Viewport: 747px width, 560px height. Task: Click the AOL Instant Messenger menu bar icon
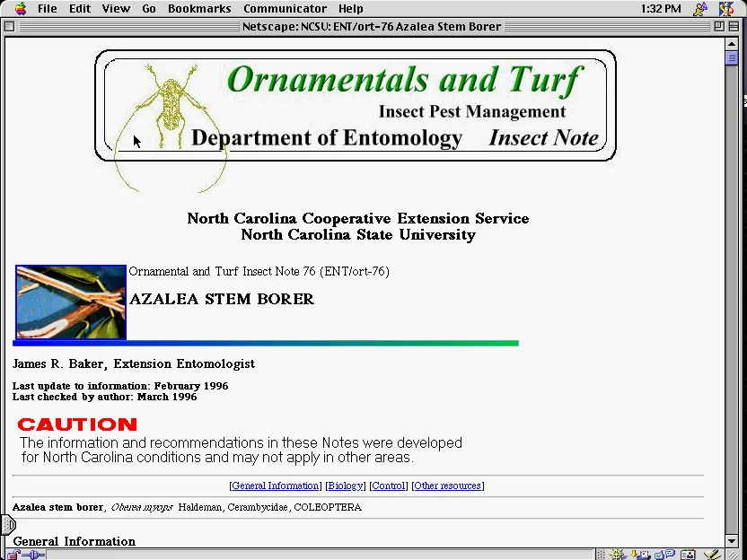tap(700, 9)
